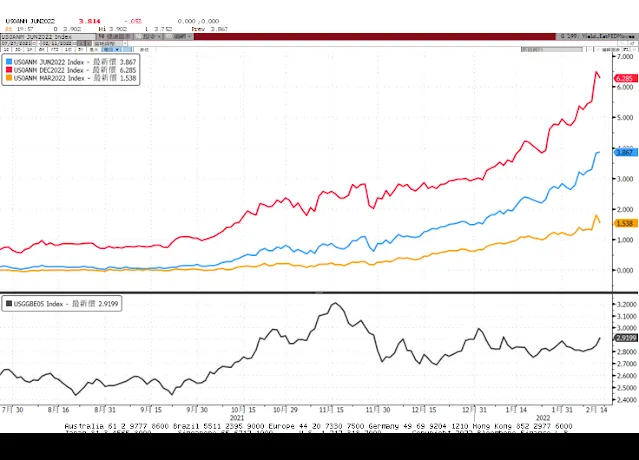Click the blue 3.867 last-value axis label
The image size is (639, 460).
coord(625,152)
